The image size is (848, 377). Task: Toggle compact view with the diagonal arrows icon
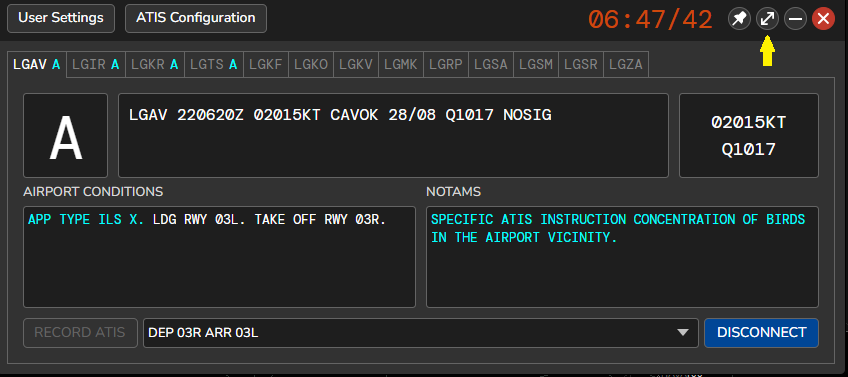pyautogui.click(x=767, y=19)
